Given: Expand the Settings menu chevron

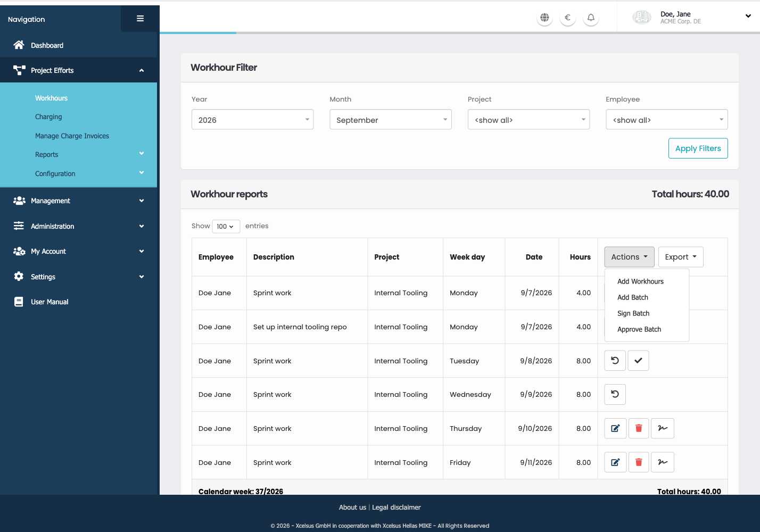Looking at the screenshot, I should click(142, 277).
